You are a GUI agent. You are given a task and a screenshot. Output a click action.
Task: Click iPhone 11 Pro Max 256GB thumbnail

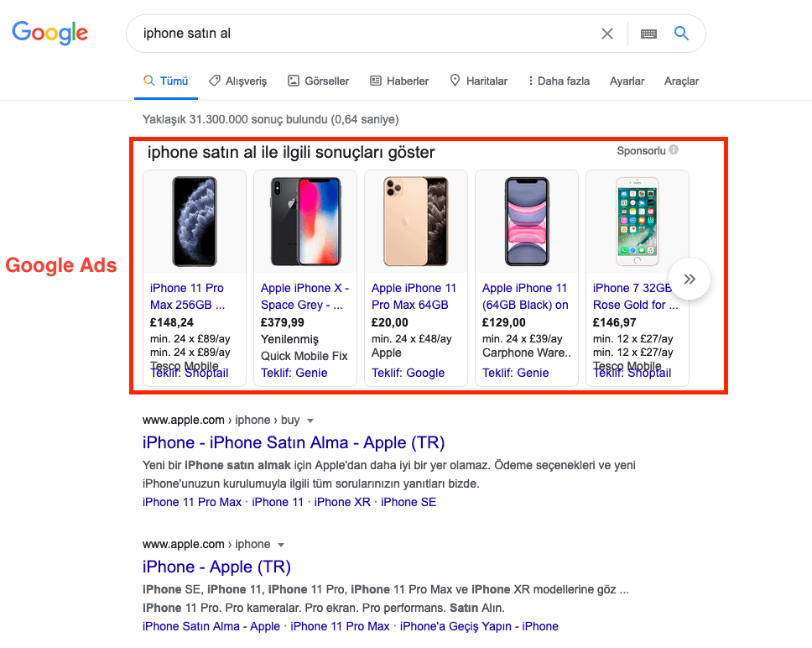195,222
